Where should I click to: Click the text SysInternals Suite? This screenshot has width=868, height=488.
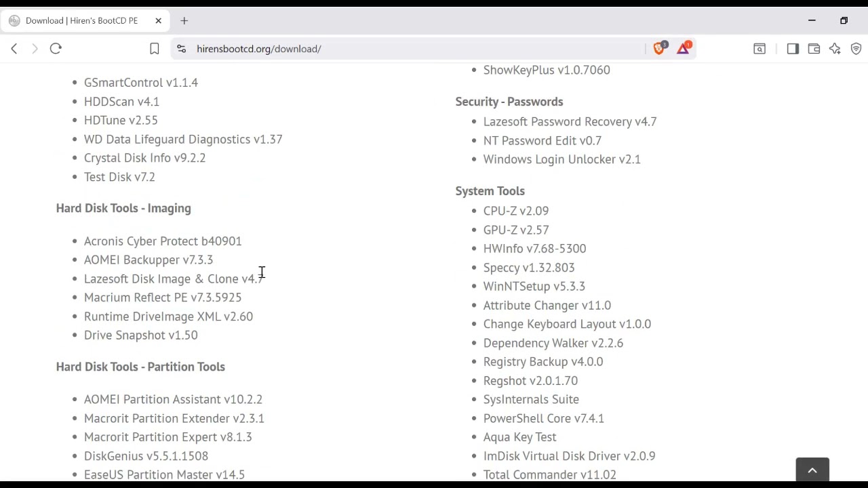pyautogui.click(x=531, y=399)
